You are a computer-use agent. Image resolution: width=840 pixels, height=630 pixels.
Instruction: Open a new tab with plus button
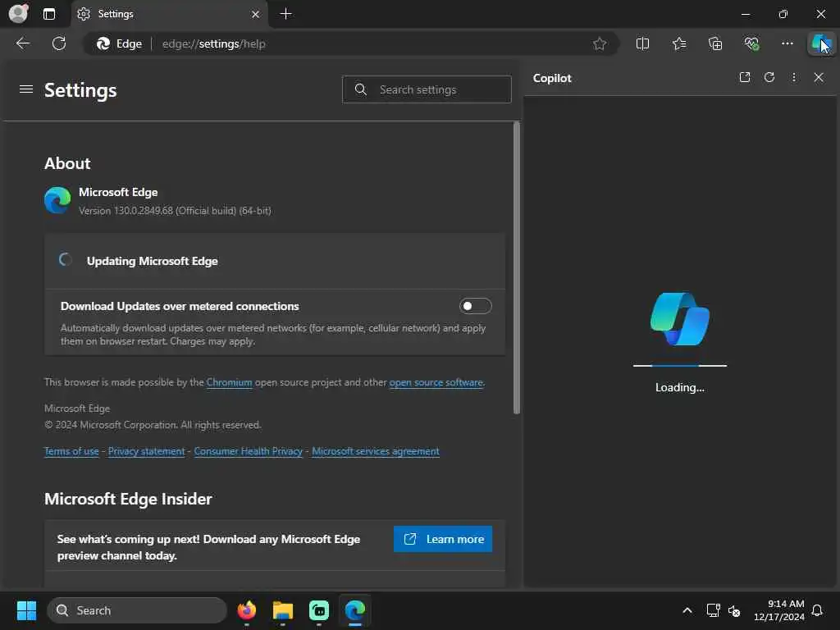point(286,14)
